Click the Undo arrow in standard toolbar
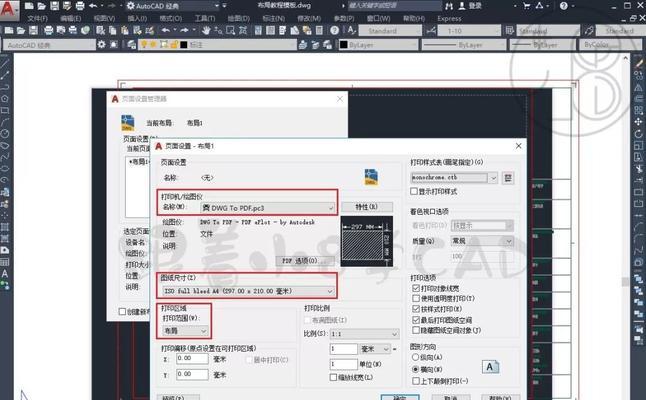 [x=166, y=30]
